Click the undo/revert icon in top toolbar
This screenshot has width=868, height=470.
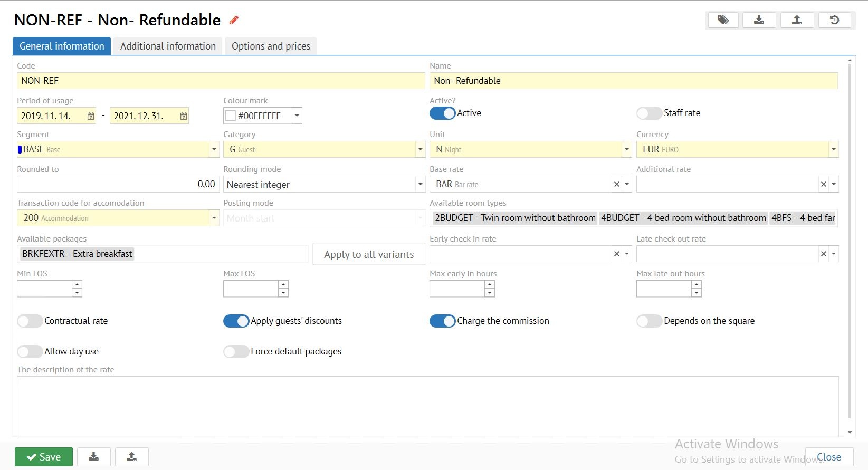point(834,20)
